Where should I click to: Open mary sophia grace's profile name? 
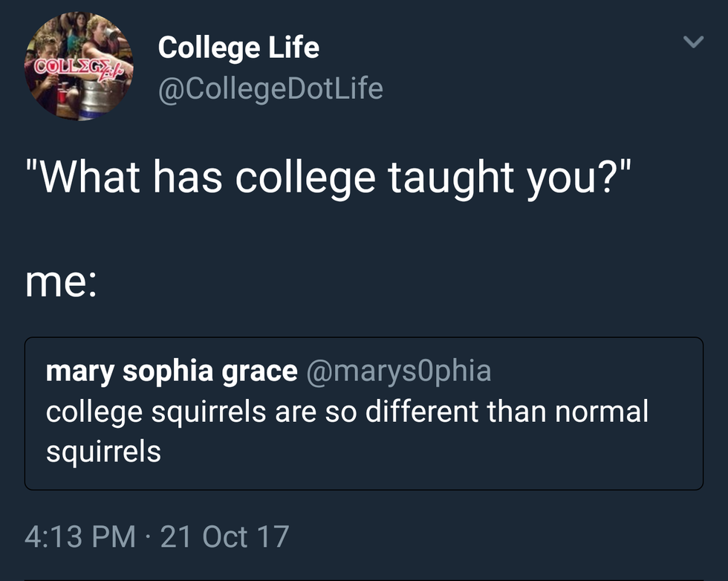pyautogui.click(x=172, y=370)
